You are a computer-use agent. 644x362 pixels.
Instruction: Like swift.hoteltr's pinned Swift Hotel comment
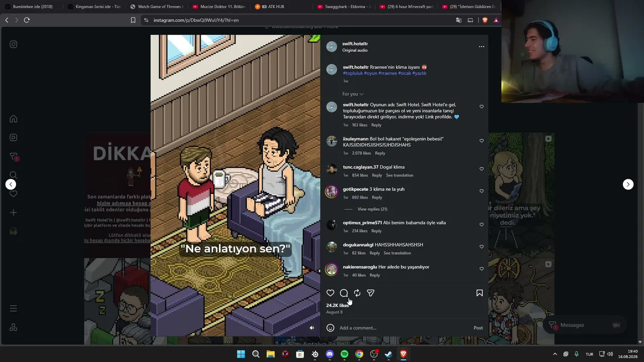coord(481,107)
